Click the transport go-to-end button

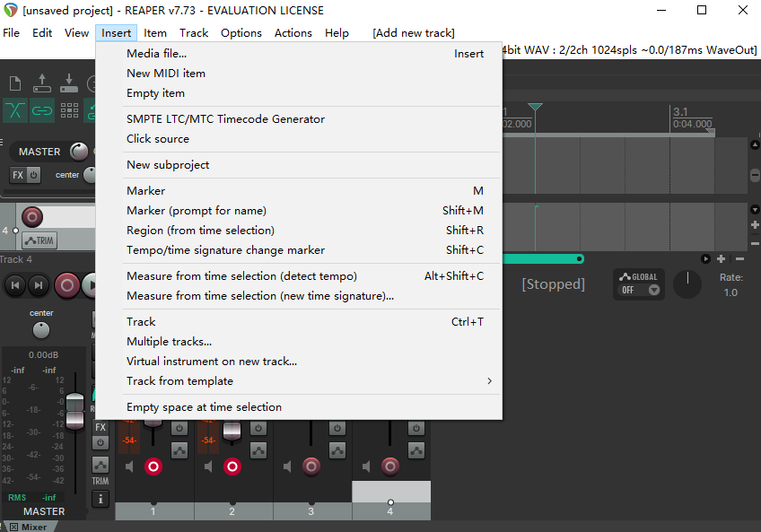39,285
